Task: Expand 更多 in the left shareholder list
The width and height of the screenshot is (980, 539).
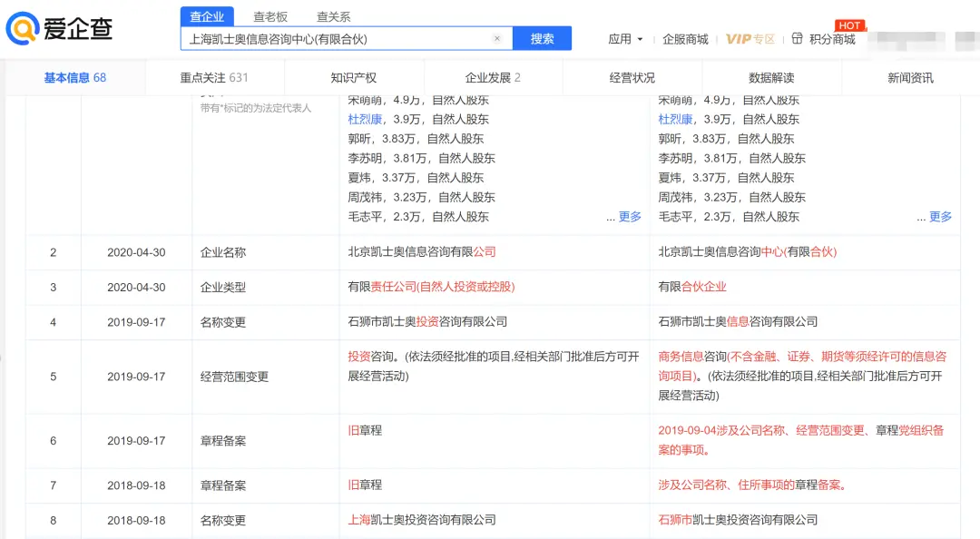Action: [x=630, y=216]
